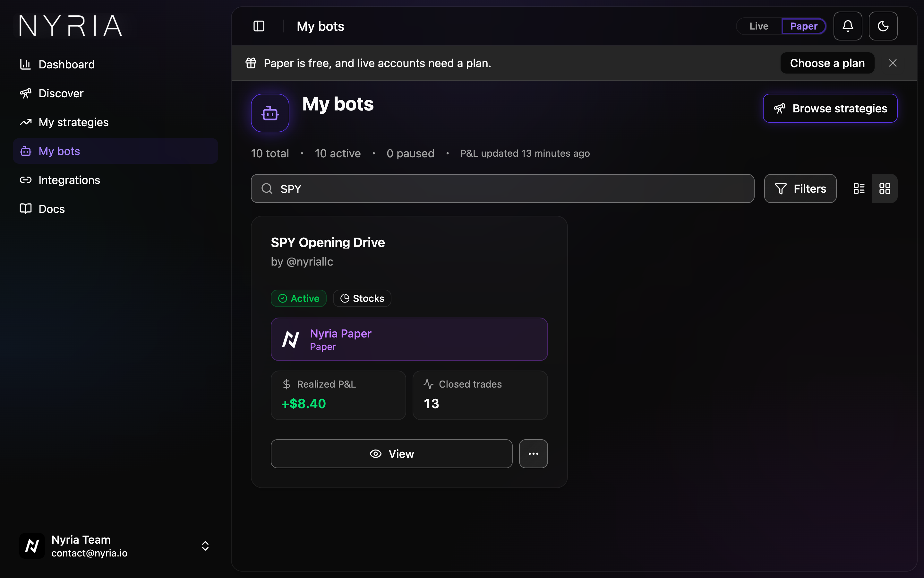The width and height of the screenshot is (924, 578).
Task: Select the Paper mode toggle
Action: [x=803, y=26]
